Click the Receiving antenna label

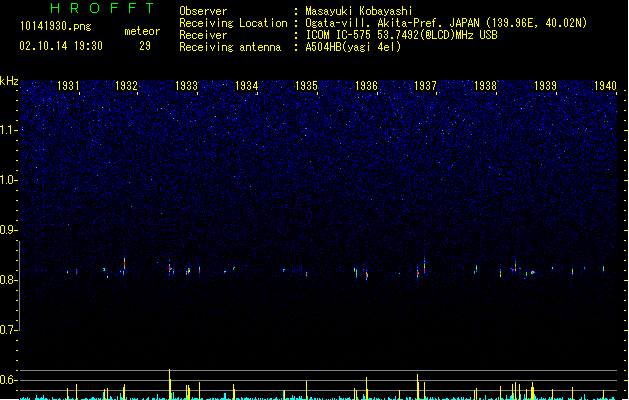point(230,47)
